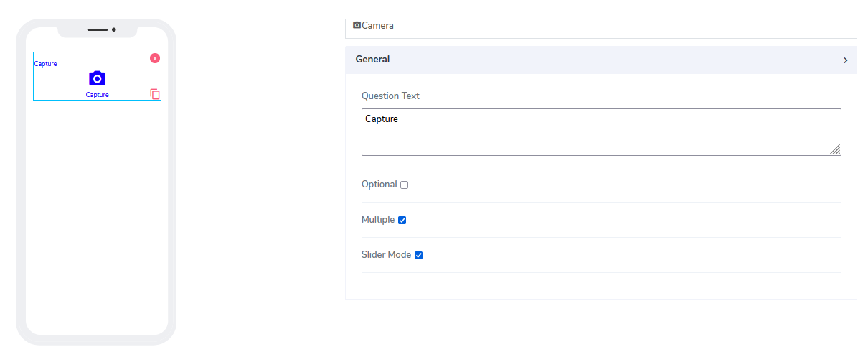Viewport: 868px width, 352px height.
Task: Enable the Optional checkbox
Action: 405,185
